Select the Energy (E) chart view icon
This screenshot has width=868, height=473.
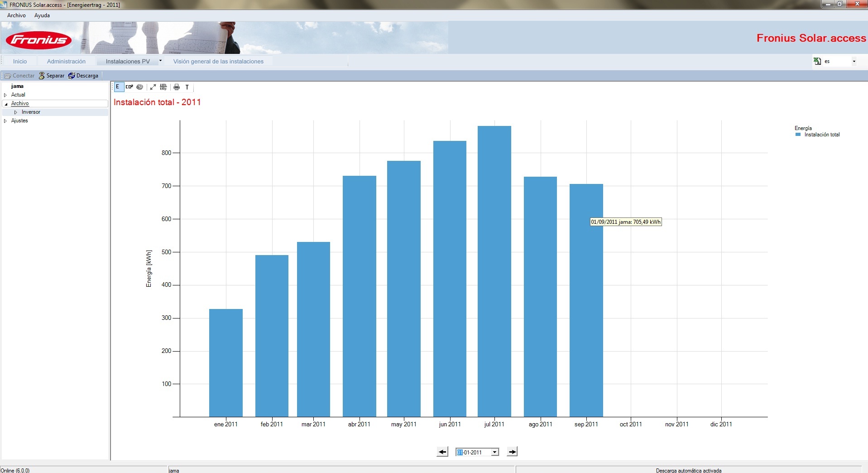[x=118, y=87]
